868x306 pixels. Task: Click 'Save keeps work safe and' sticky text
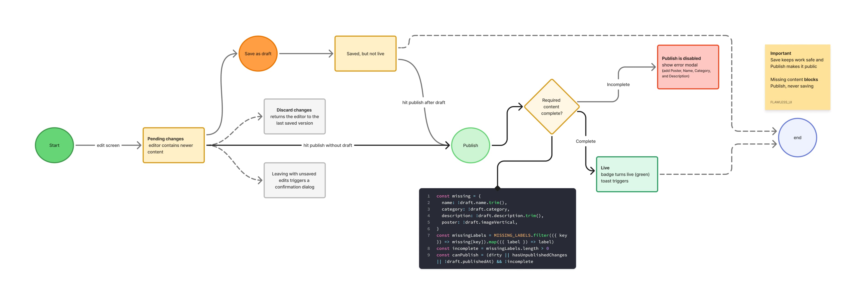[x=797, y=60]
